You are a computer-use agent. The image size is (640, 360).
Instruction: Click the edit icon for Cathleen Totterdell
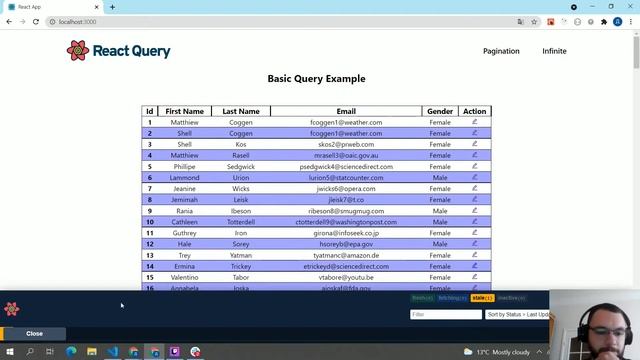coord(475,221)
